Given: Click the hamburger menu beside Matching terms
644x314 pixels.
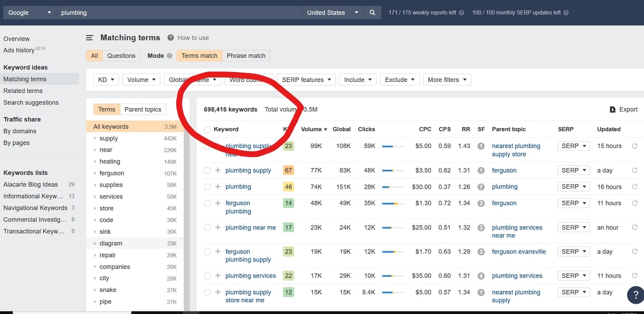Looking at the screenshot, I should click(90, 38).
